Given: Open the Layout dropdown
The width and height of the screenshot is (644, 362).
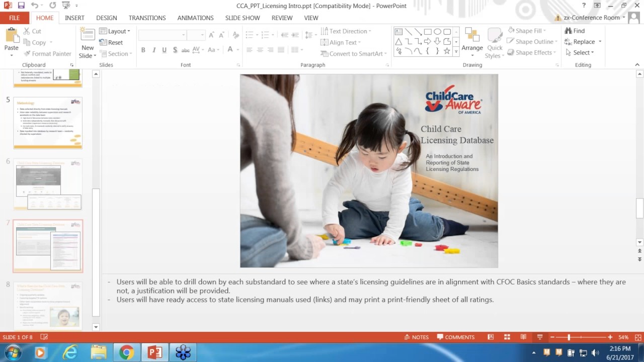Looking at the screenshot, I should pos(115,31).
